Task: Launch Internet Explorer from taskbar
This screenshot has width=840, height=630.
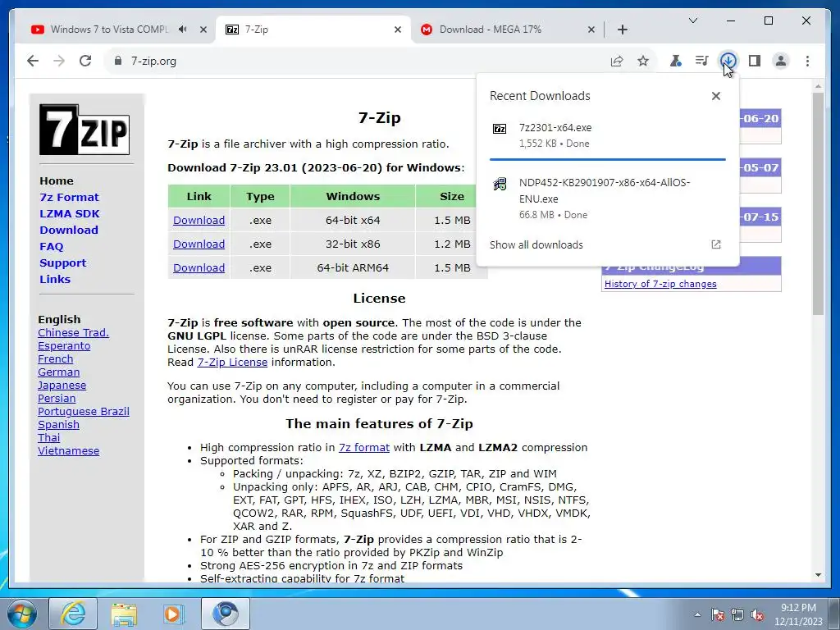Action: pyautogui.click(x=73, y=614)
